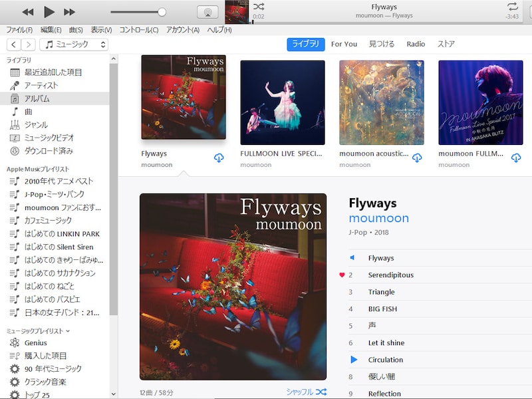The image size is (532, 399).
Task: Open the はじめての Silent Siren playlist
Action: click(55, 247)
